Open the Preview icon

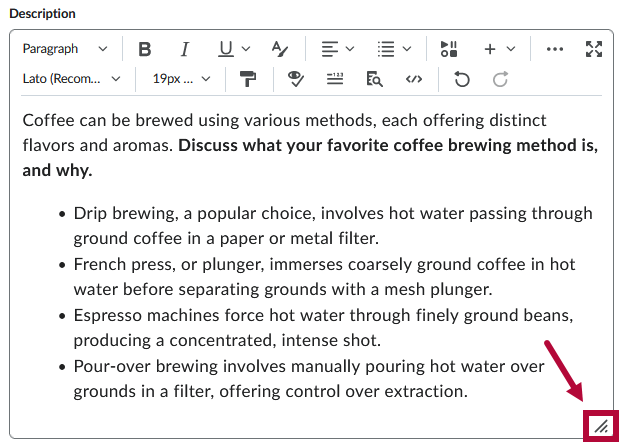(374, 79)
